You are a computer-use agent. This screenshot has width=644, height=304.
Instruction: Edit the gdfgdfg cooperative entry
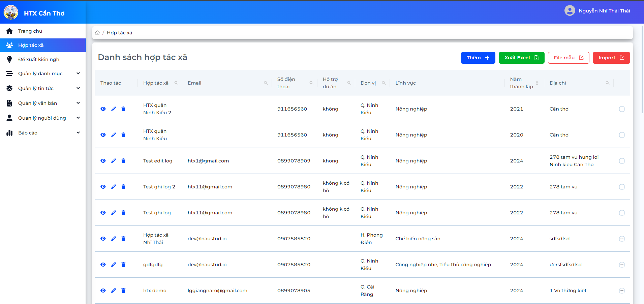114,265
